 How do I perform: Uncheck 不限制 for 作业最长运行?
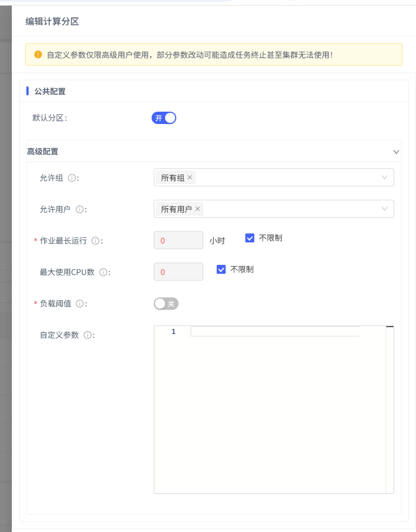point(250,238)
